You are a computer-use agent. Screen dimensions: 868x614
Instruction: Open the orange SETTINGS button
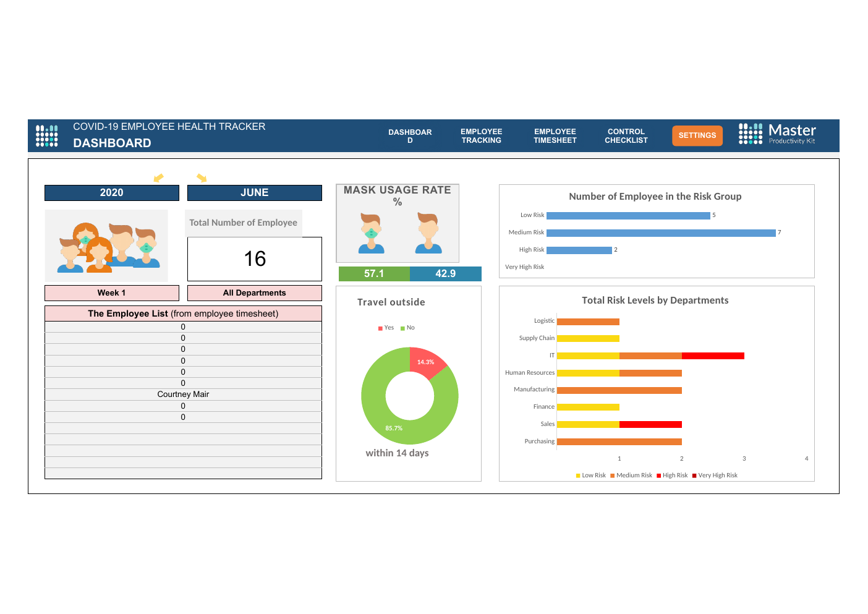697,135
